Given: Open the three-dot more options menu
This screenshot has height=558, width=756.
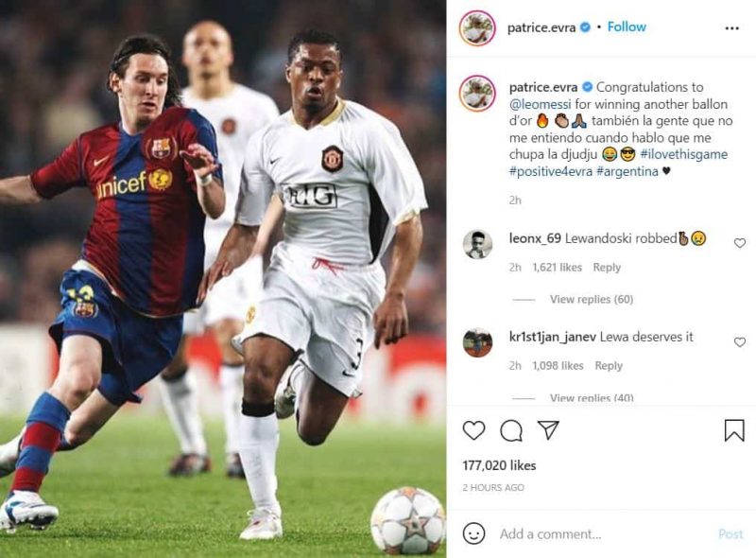Looking at the screenshot, I should tap(731, 28).
